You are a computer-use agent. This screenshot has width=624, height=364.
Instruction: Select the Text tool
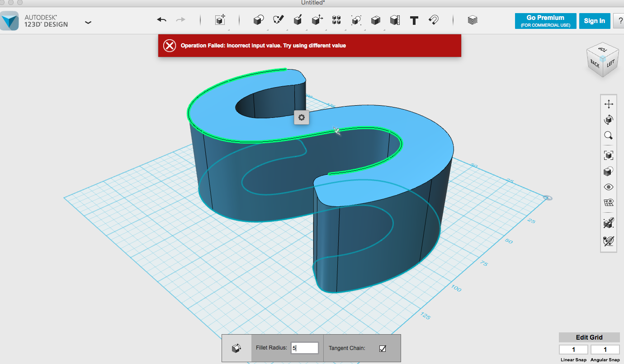click(x=414, y=20)
